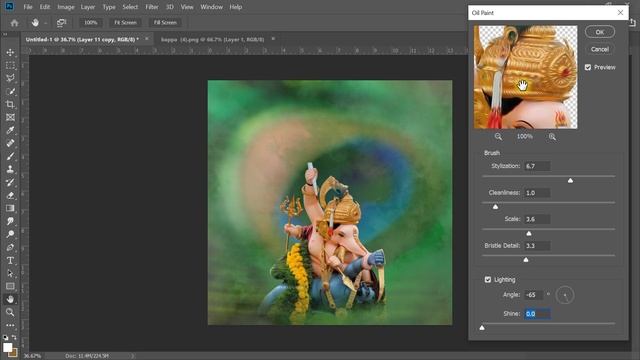Click the lighting Angle dial
The height and width of the screenshot is (360, 640).
click(565, 295)
